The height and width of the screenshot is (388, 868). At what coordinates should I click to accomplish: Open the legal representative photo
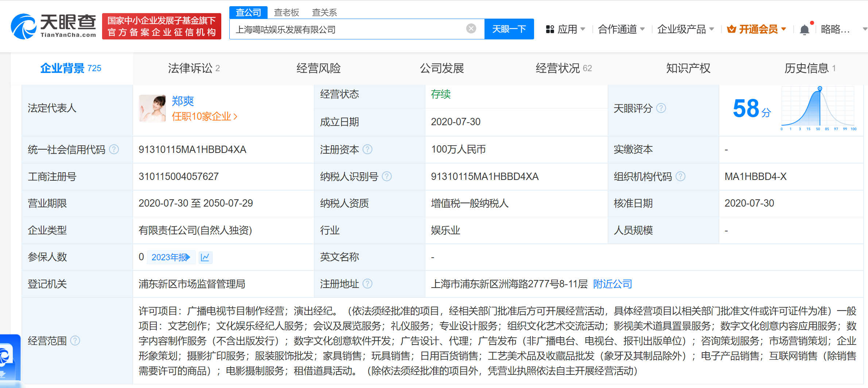(x=152, y=108)
